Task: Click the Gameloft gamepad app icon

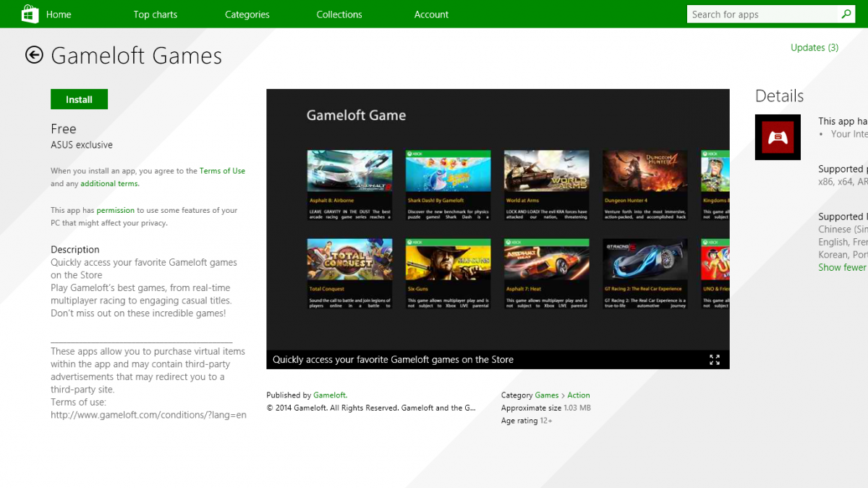Action: coord(778,137)
